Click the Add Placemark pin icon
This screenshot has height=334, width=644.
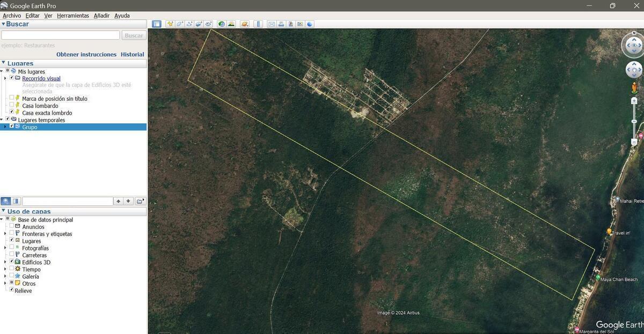tap(170, 24)
